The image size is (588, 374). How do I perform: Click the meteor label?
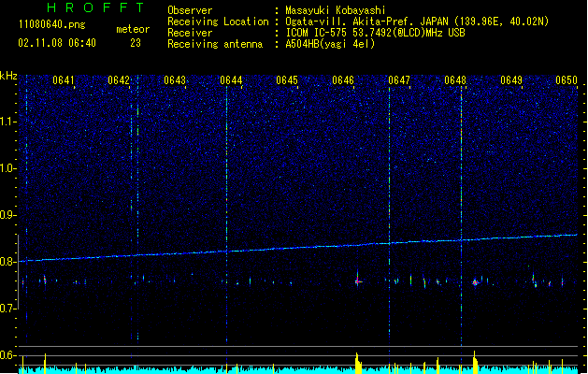pos(133,29)
